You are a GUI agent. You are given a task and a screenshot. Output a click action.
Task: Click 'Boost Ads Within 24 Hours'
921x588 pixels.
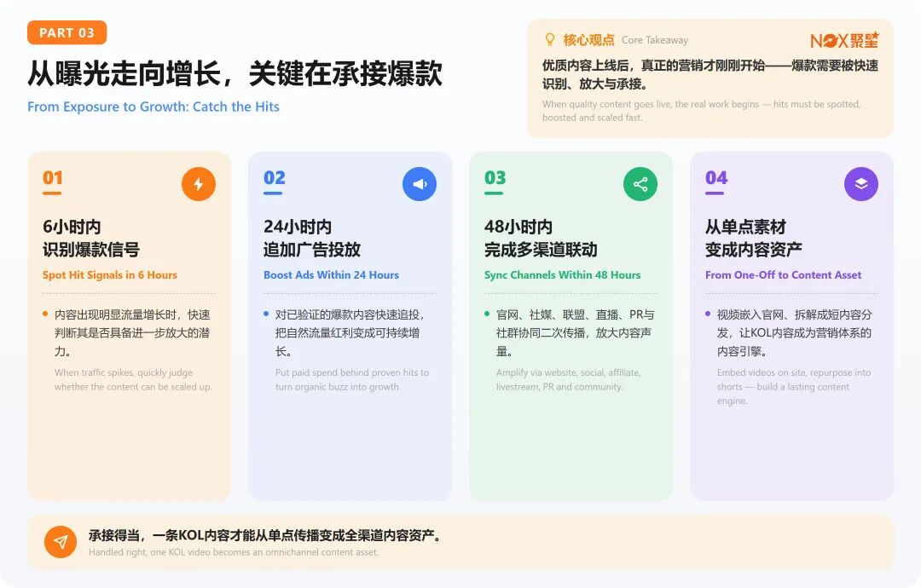[331, 274]
